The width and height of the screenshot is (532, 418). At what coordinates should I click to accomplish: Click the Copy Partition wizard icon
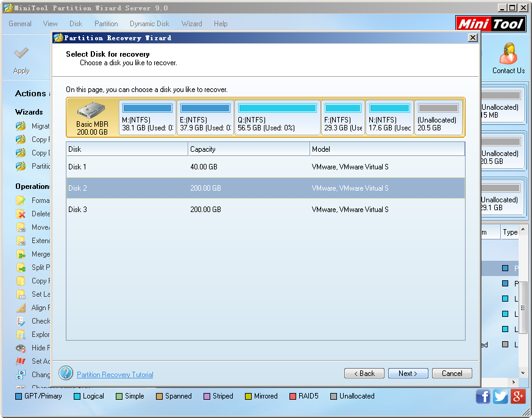tap(21, 140)
